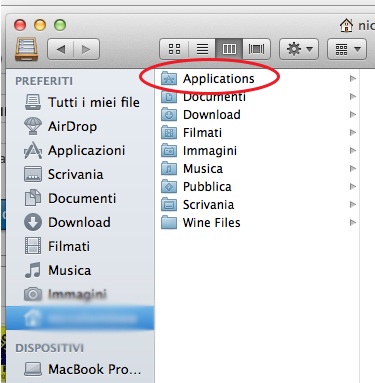This screenshot has width=375, height=383.
Task: Expand Applications with its arrow
Action: pyautogui.click(x=353, y=79)
